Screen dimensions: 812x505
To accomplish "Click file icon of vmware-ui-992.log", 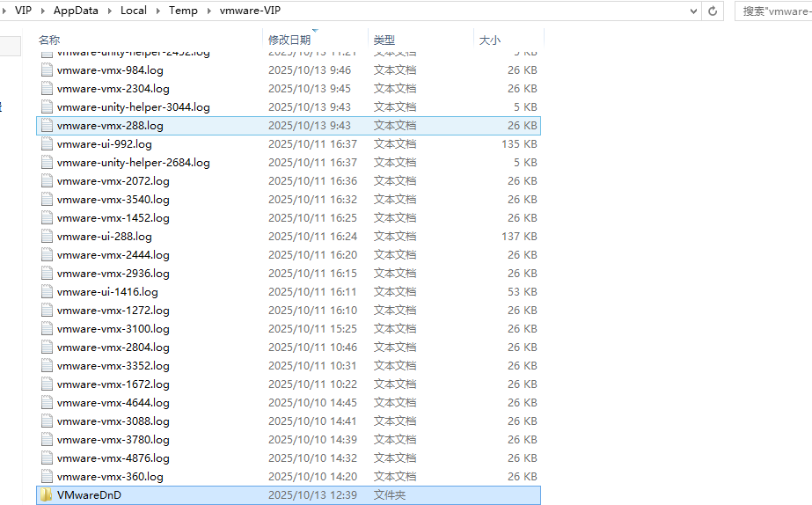I will click(47, 144).
